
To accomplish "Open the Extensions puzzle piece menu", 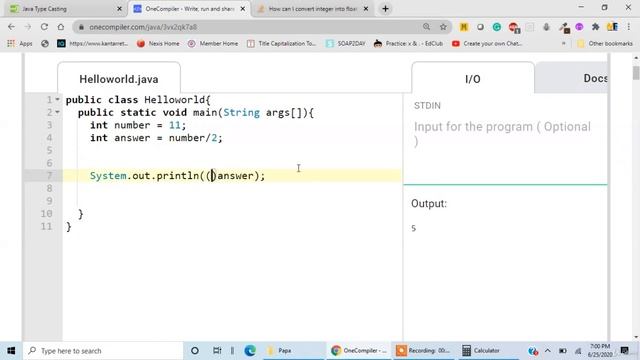I will pos(596,27).
